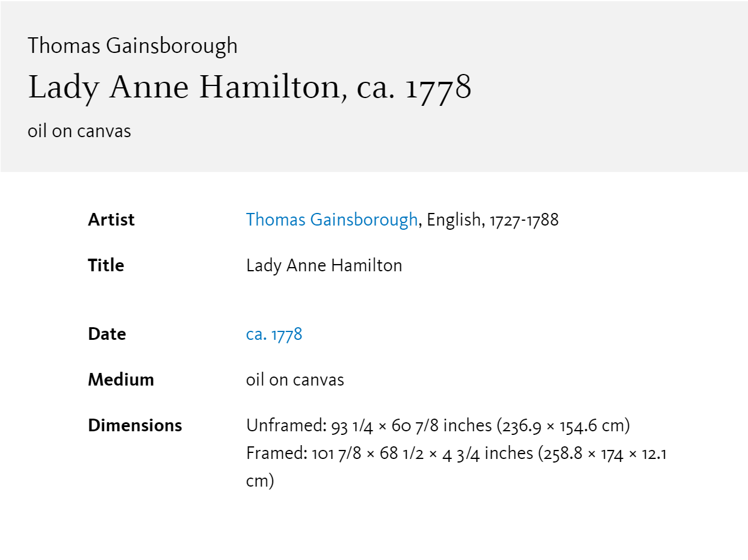The image size is (748, 560).
Task: Click the artist's 1727-1788 life dates
Action: click(524, 220)
